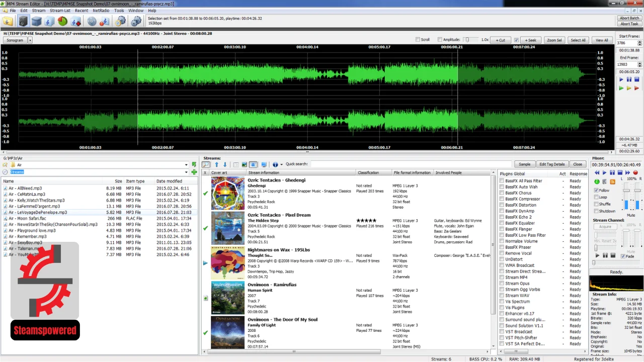
Task: Open the info icon dropdown arrow
Action: 282,164
